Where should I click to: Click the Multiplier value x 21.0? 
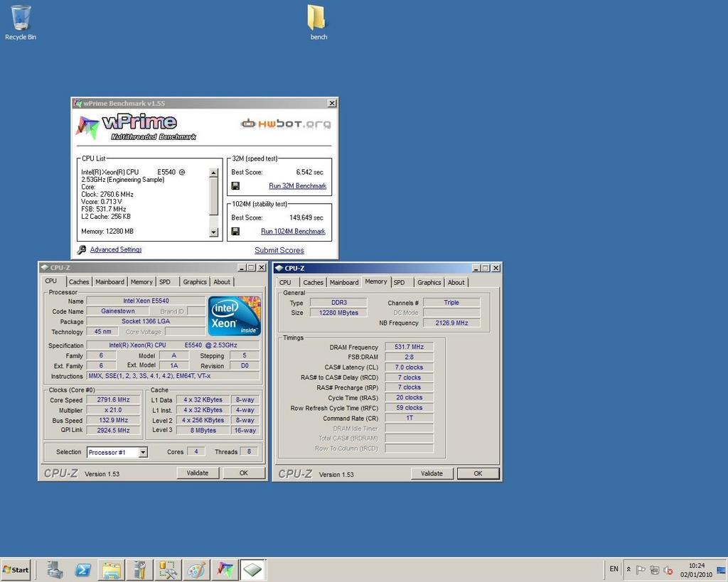[113, 410]
